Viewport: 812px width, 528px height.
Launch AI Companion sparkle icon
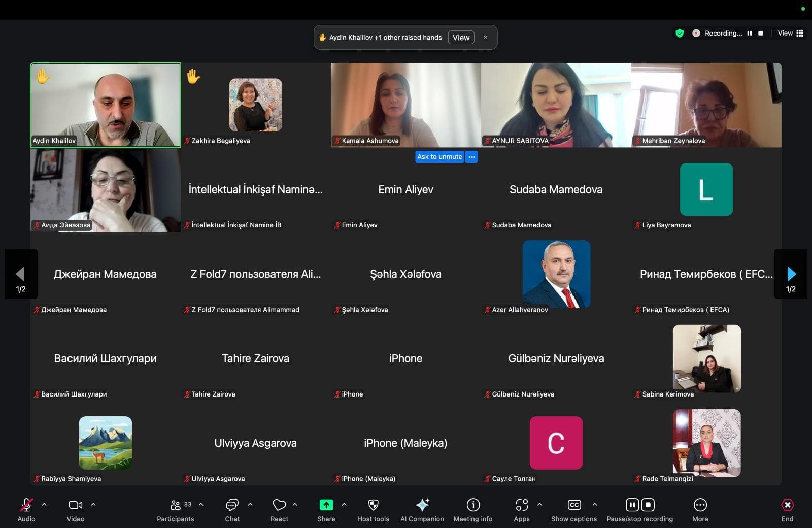422,505
